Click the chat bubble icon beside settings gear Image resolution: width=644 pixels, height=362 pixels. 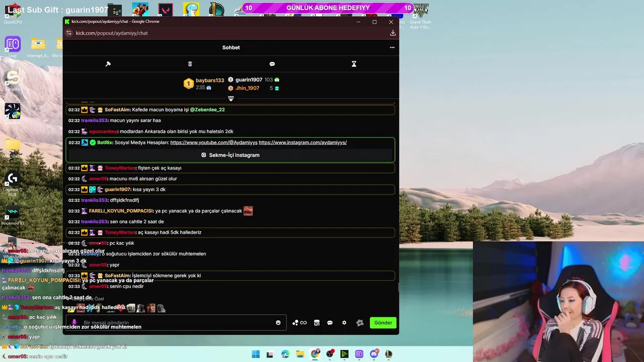click(330, 323)
